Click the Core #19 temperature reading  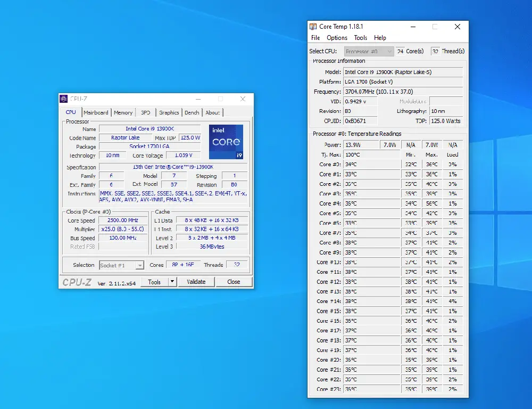[x=371, y=350]
